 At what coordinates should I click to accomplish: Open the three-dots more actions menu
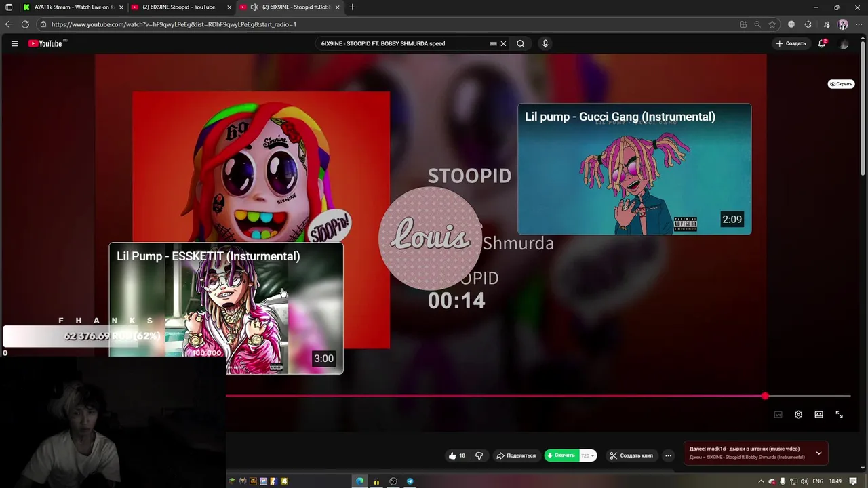point(668,455)
